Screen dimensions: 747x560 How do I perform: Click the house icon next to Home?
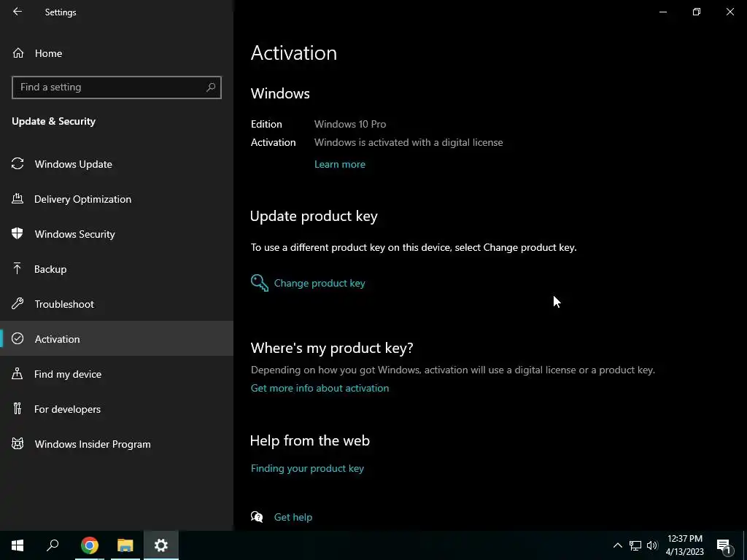pyautogui.click(x=18, y=52)
